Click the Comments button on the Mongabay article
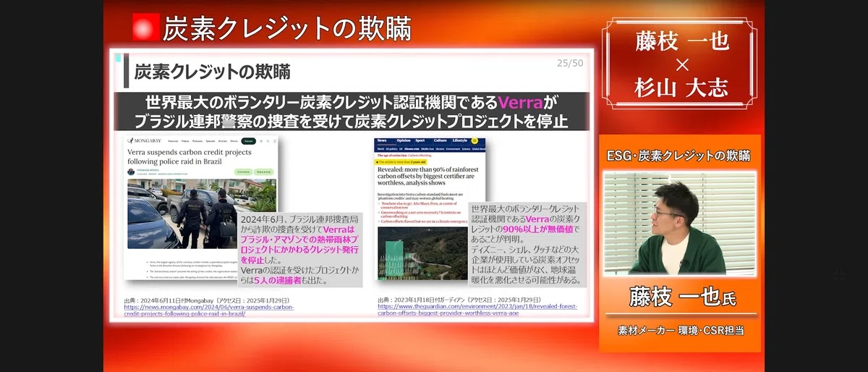Image resolution: width=868 pixels, height=372 pixels. click(242, 172)
